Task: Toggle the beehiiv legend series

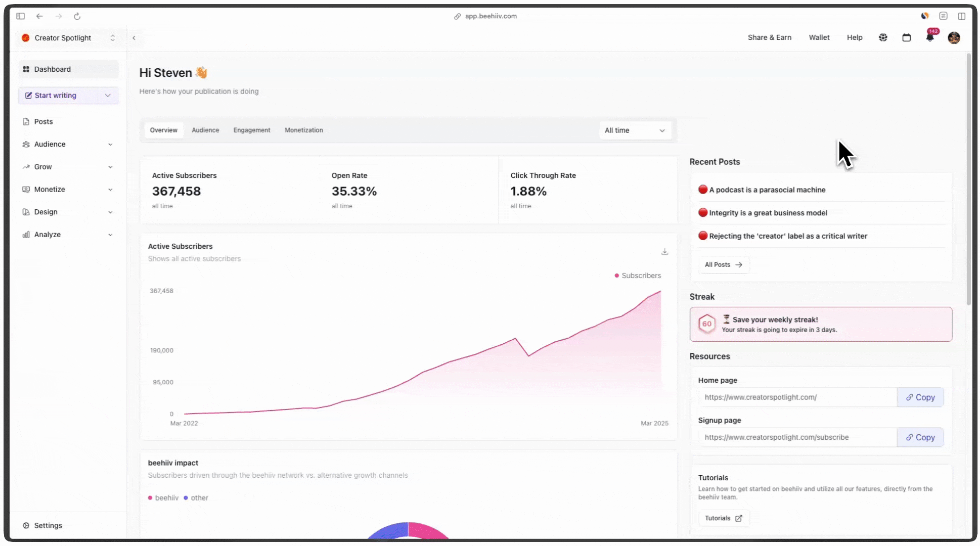Action: click(x=163, y=498)
